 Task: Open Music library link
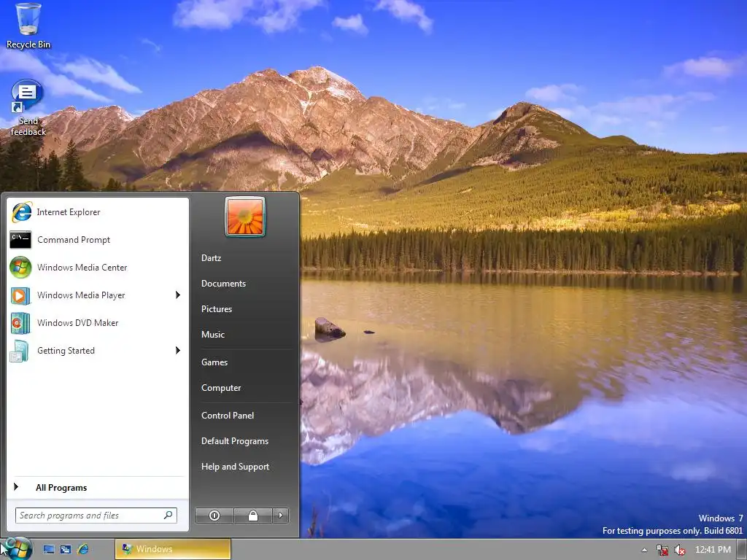tap(213, 335)
